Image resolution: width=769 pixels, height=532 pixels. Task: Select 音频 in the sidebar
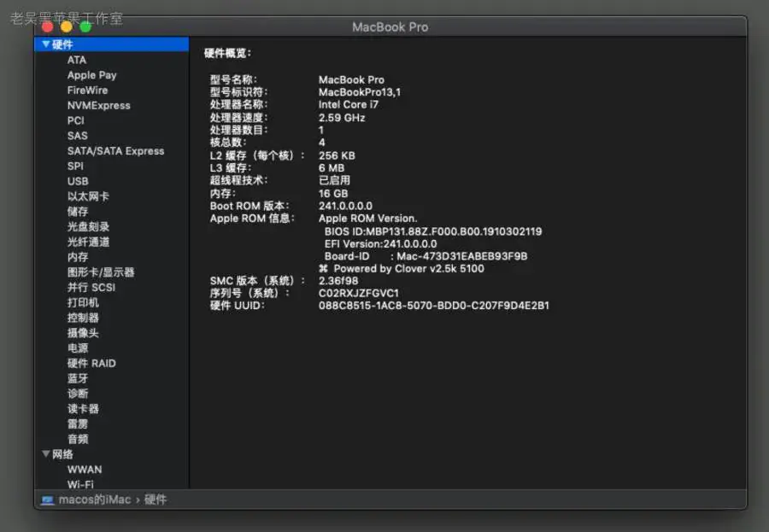(78, 440)
